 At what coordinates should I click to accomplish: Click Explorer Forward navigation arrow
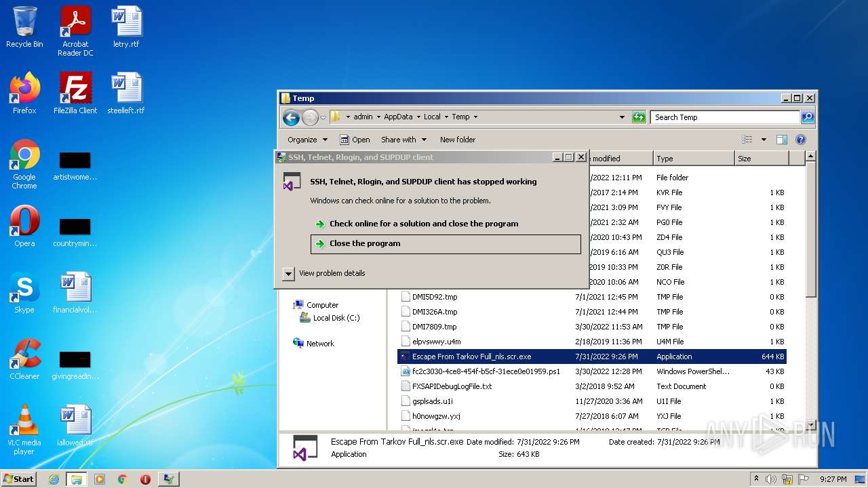[310, 117]
